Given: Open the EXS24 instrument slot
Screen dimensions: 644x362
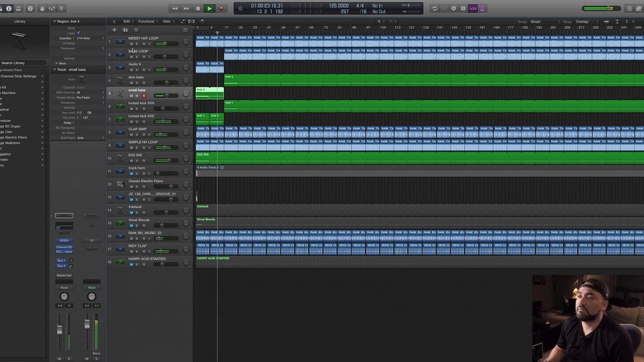Looking at the screenshot, I should pyautogui.click(x=64, y=241).
